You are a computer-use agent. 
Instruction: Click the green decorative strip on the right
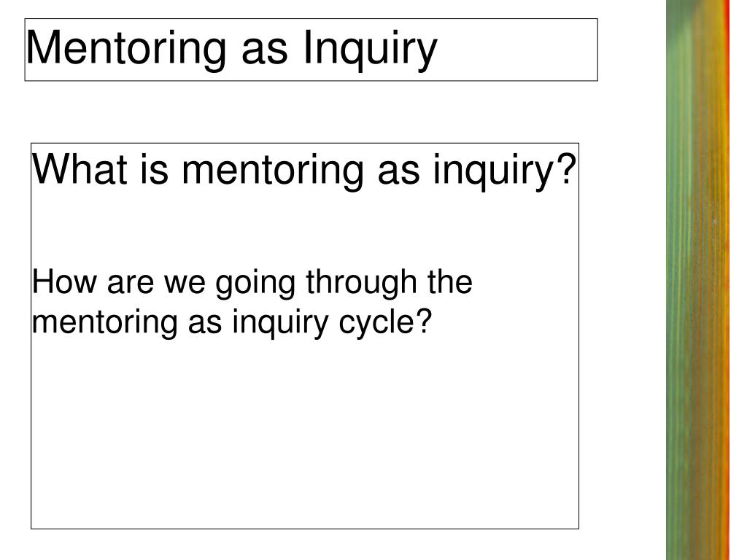click(x=689, y=292)
